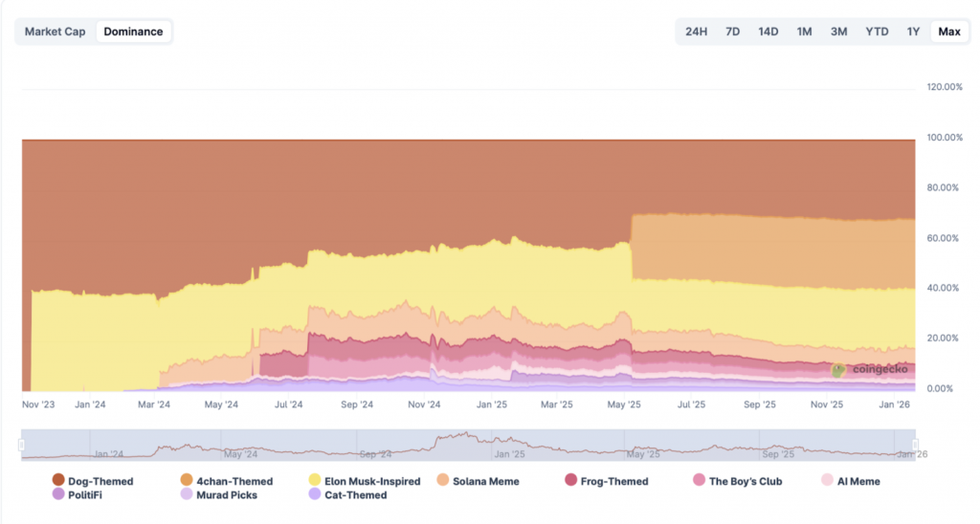Select the 14D range button
Image resolution: width=980 pixels, height=524 pixels.
click(x=768, y=32)
